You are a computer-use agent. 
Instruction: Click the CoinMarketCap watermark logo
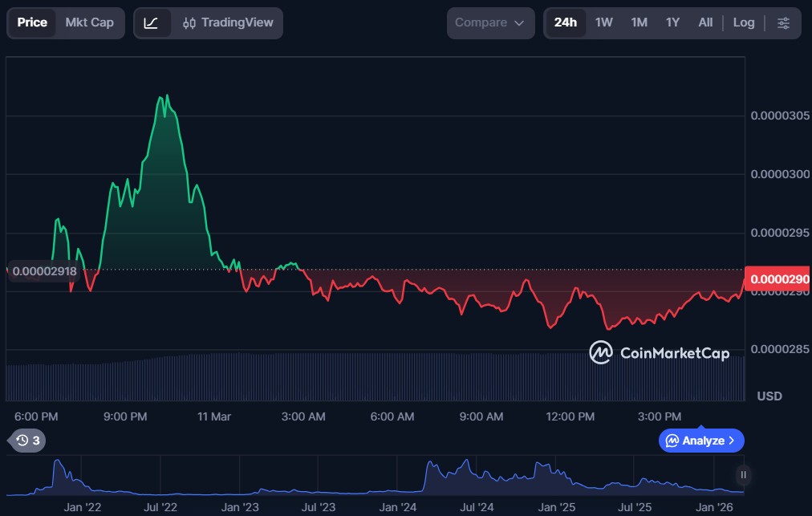click(x=659, y=352)
